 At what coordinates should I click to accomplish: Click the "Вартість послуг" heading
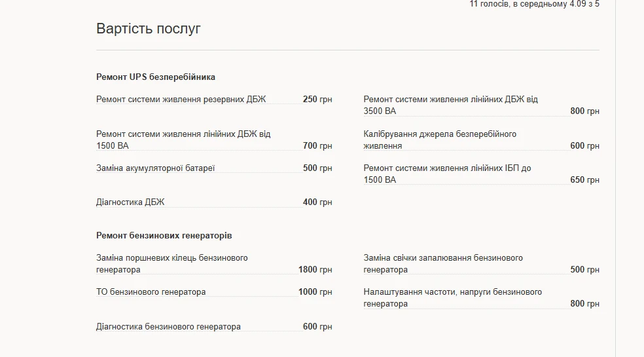tap(148, 29)
